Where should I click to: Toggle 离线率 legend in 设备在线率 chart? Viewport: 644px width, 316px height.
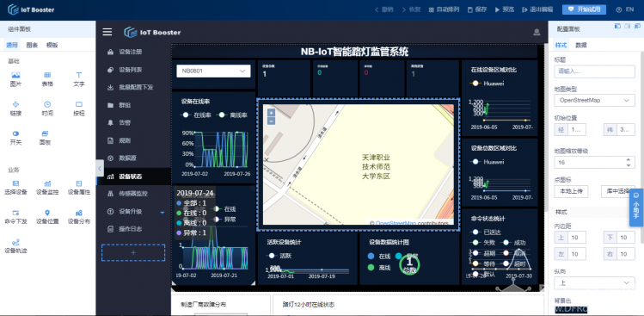(x=232, y=115)
